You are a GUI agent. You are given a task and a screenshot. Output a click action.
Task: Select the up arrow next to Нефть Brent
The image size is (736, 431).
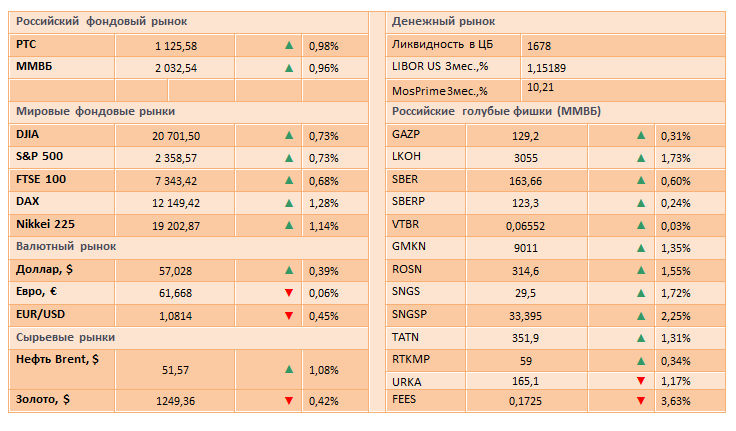point(288,370)
